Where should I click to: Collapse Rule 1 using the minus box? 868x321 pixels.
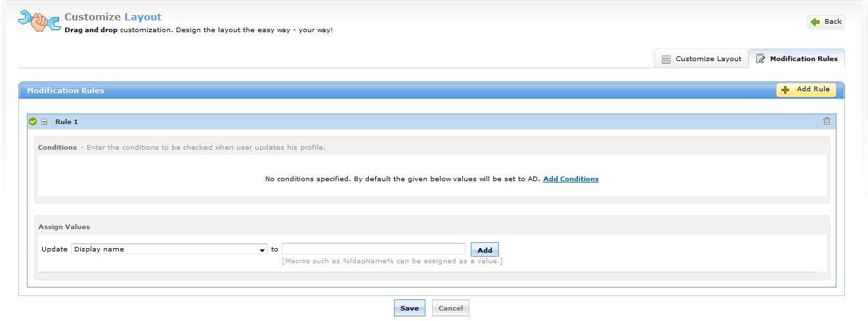44,121
